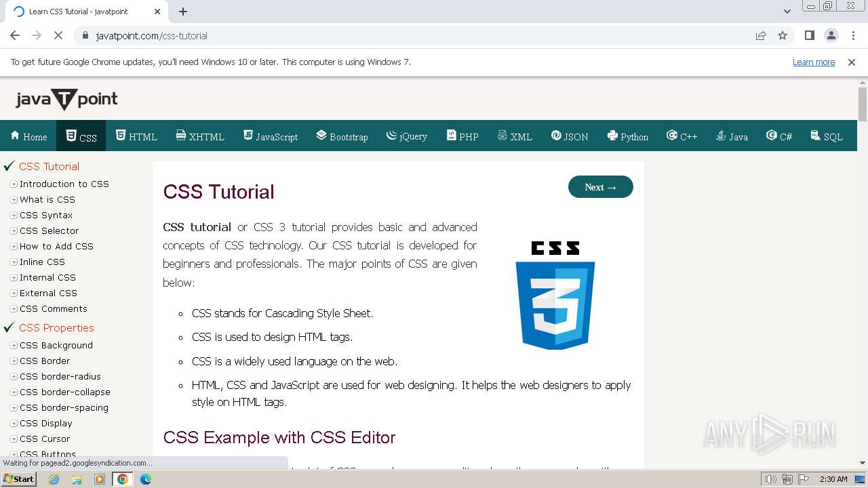Click the share page icon in address bar

click(761, 36)
